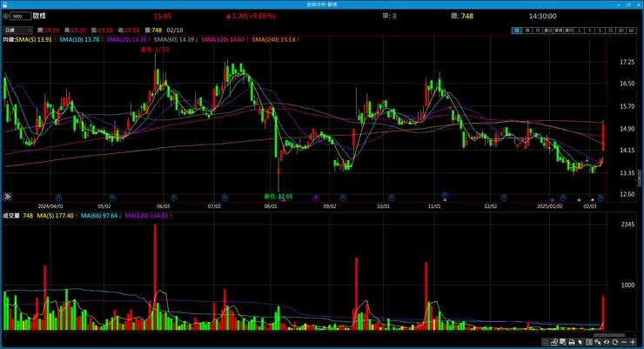Select the arrow pointer cursor tool
This screenshot has height=349, width=644.
[x=580, y=342]
